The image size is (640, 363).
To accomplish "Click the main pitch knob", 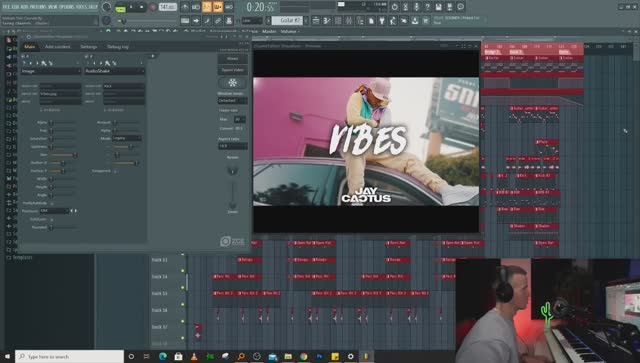I will tap(106, 20).
